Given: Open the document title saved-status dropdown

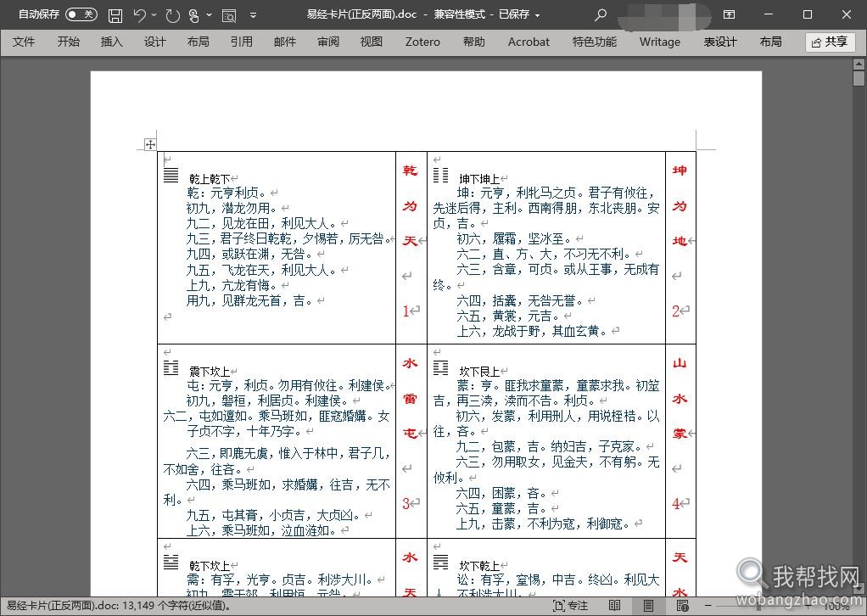Looking at the screenshot, I should coord(537,15).
